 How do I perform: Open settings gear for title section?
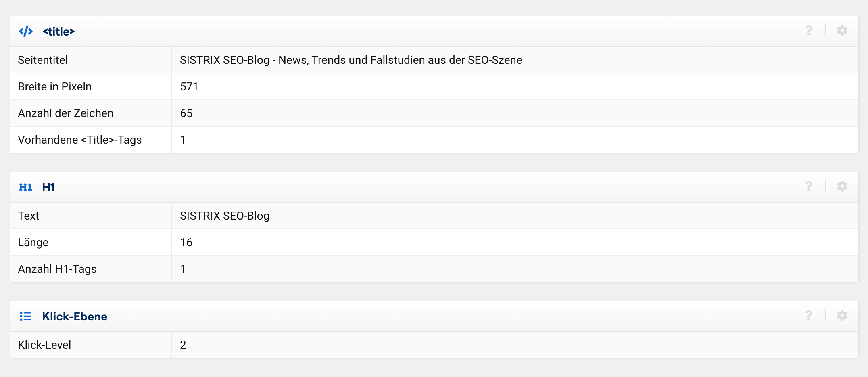(842, 31)
